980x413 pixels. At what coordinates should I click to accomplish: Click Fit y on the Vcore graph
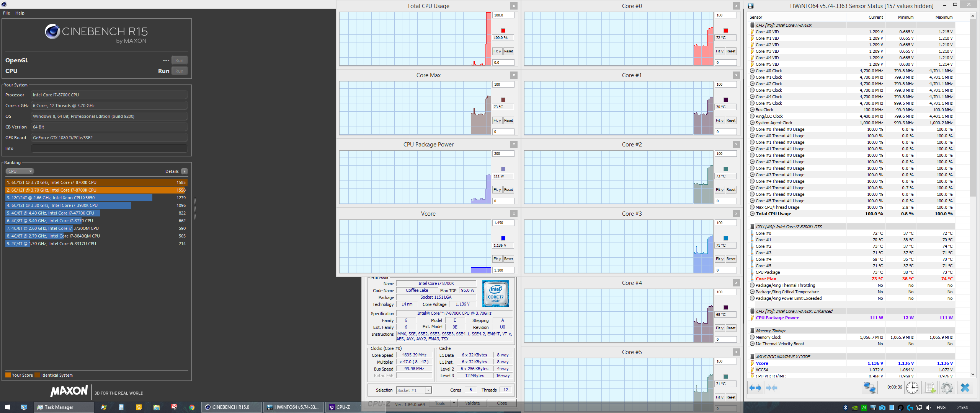click(497, 259)
